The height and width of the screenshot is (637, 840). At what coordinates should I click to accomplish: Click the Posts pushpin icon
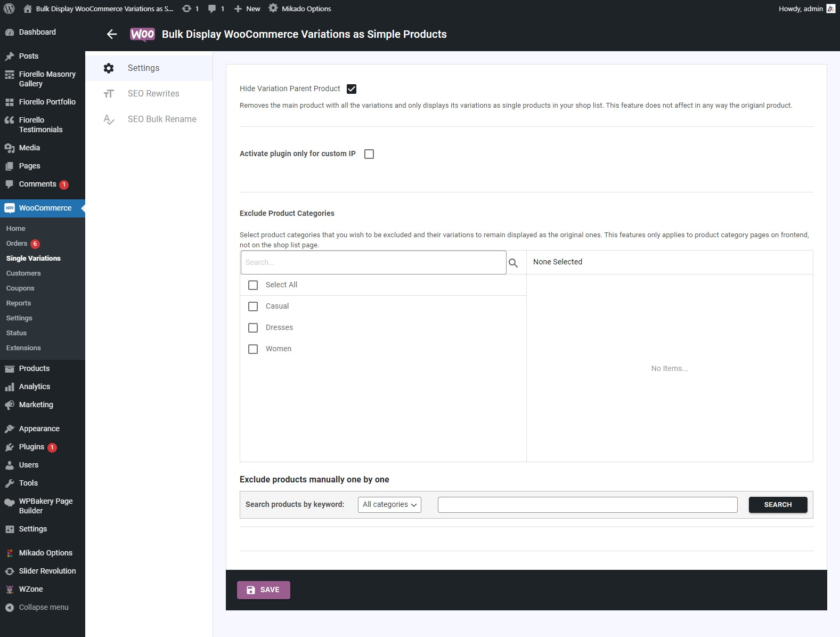click(x=10, y=56)
